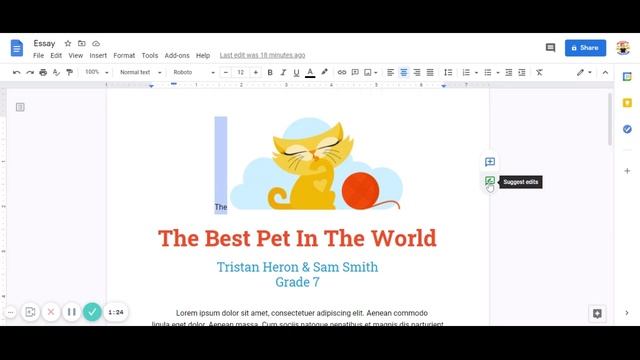This screenshot has height=360, width=640.
Task: Open the Normal text styles dropdown
Action: coord(140,72)
